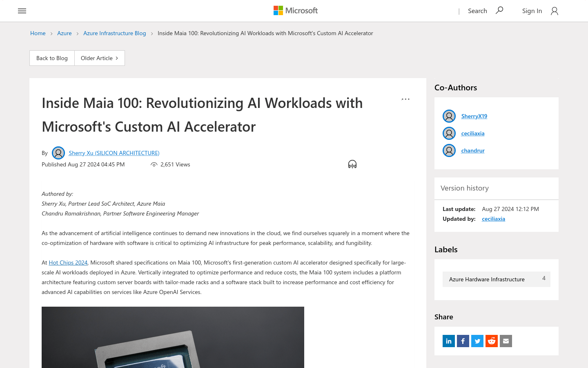Viewport: 588px width, 368px height.
Task: Open ceciliaxia link under Updated by
Action: tap(494, 219)
